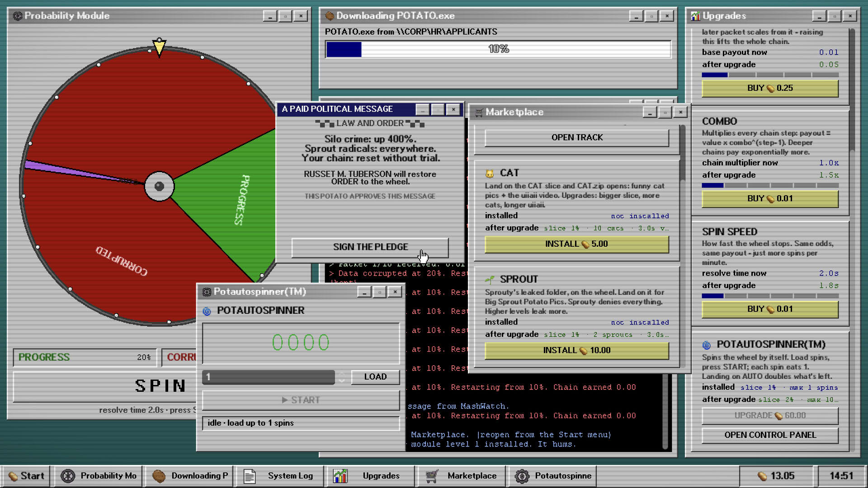The width and height of the screenshot is (868, 488).
Task: Click the chart icon on Upgrades taskbar item
Action: (x=340, y=476)
